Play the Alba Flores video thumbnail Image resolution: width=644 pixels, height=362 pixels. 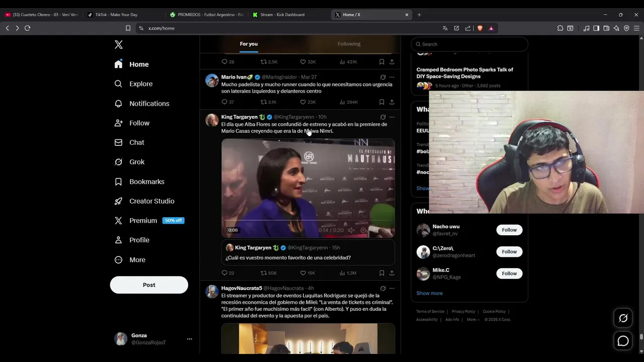click(x=308, y=188)
